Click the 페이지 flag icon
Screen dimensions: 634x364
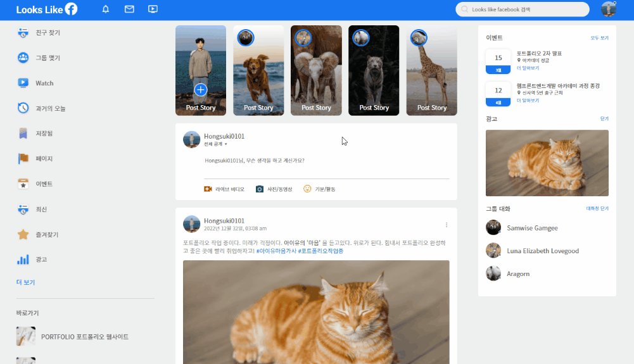click(23, 158)
